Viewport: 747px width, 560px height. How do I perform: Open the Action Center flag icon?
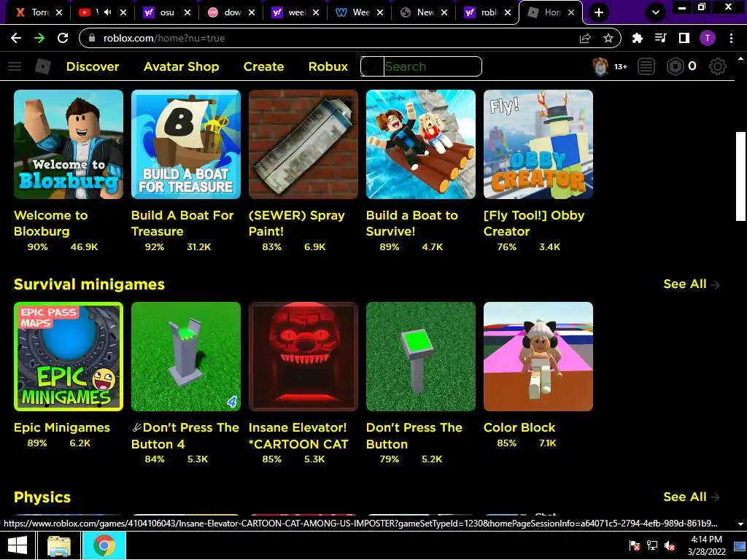pos(634,545)
